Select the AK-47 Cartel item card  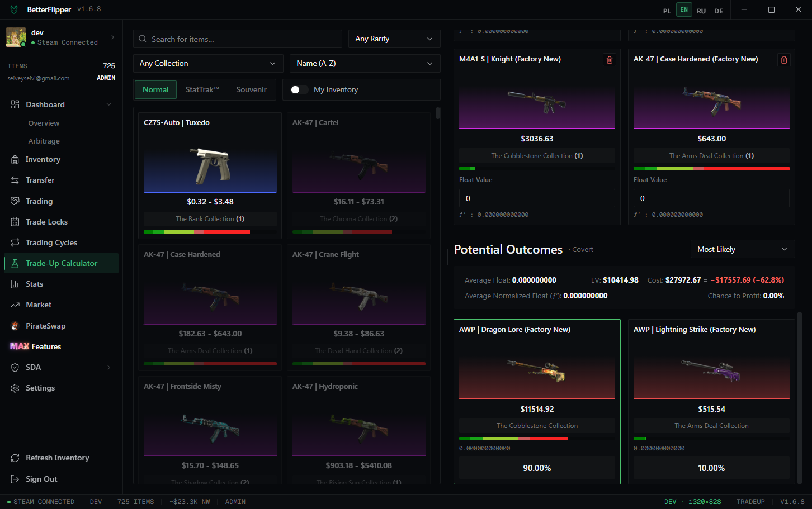point(359,175)
